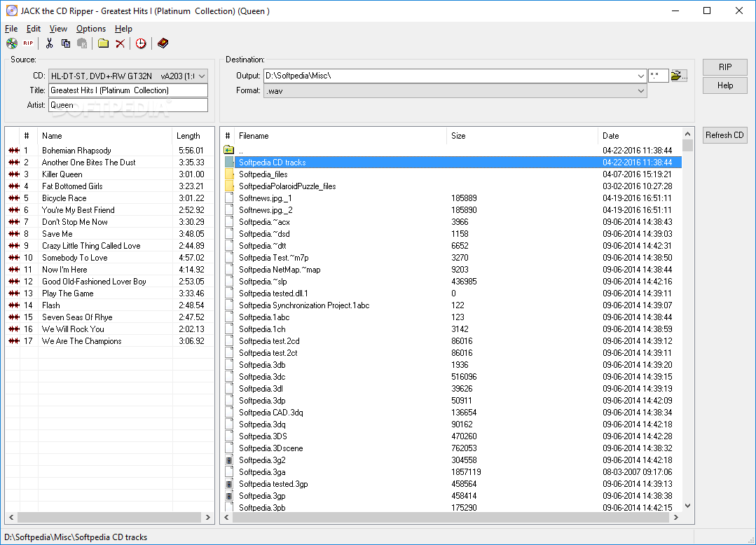756x545 pixels.
Task: Open the File menu
Action: (x=11, y=29)
